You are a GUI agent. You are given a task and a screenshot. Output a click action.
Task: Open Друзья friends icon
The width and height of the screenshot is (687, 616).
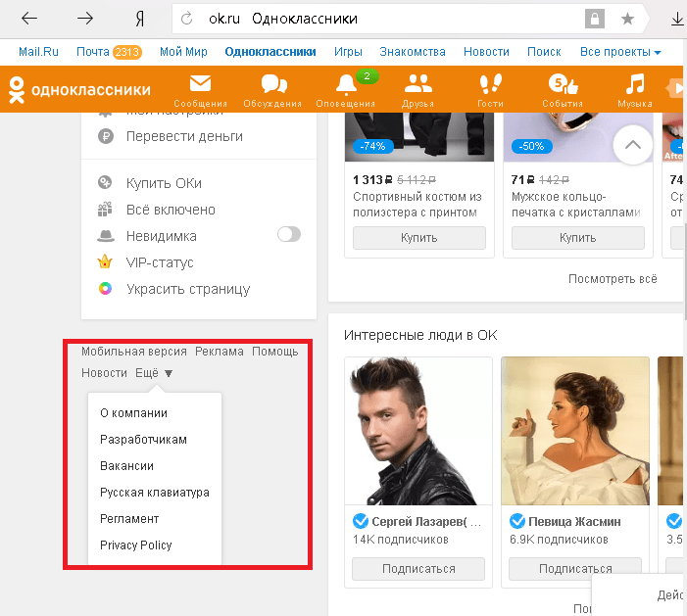(x=417, y=86)
